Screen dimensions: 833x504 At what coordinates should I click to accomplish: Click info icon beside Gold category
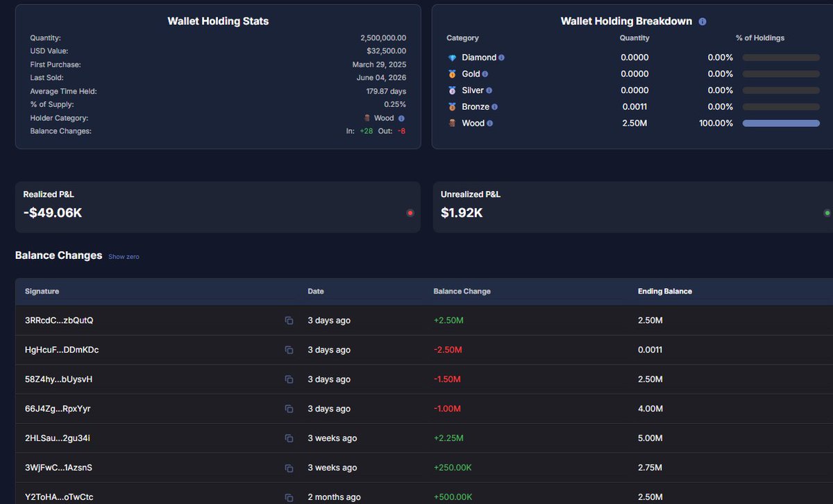(485, 74)
